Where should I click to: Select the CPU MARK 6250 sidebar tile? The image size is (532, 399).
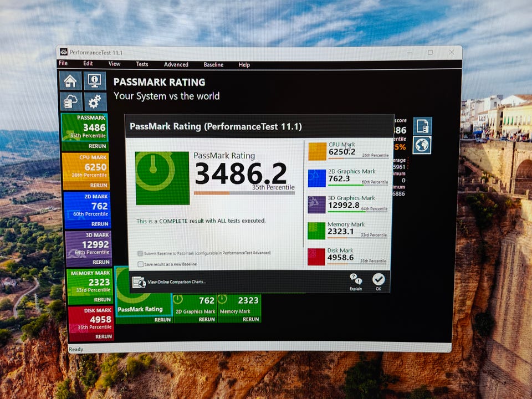[85, 167]
